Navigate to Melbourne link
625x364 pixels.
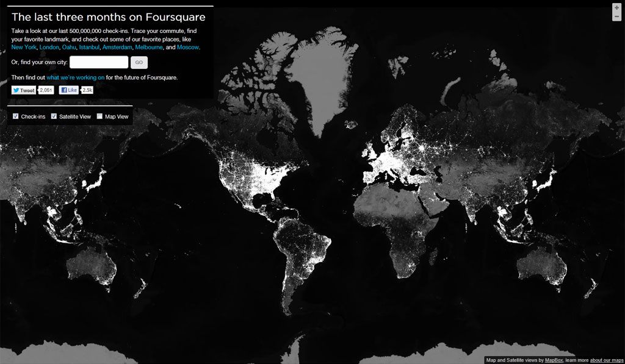click(x=149, y=47)
